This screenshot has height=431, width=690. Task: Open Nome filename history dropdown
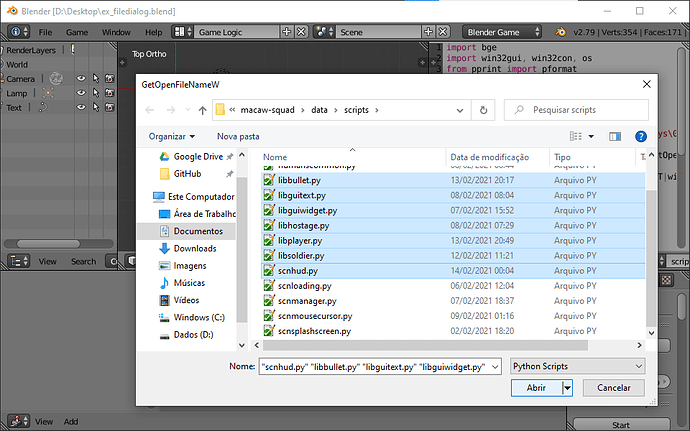(495, 367)
